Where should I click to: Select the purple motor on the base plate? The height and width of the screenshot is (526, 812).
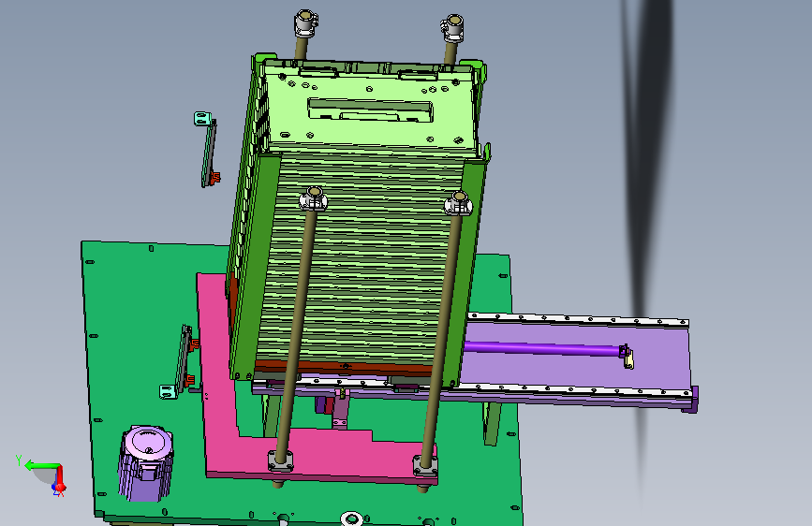(x=145, y=464)
